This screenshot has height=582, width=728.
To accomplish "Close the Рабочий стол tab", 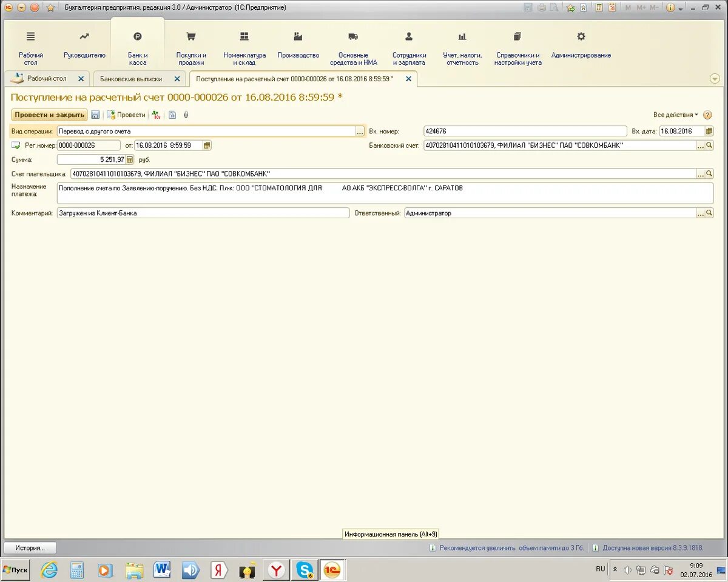I will click(81, 79).
